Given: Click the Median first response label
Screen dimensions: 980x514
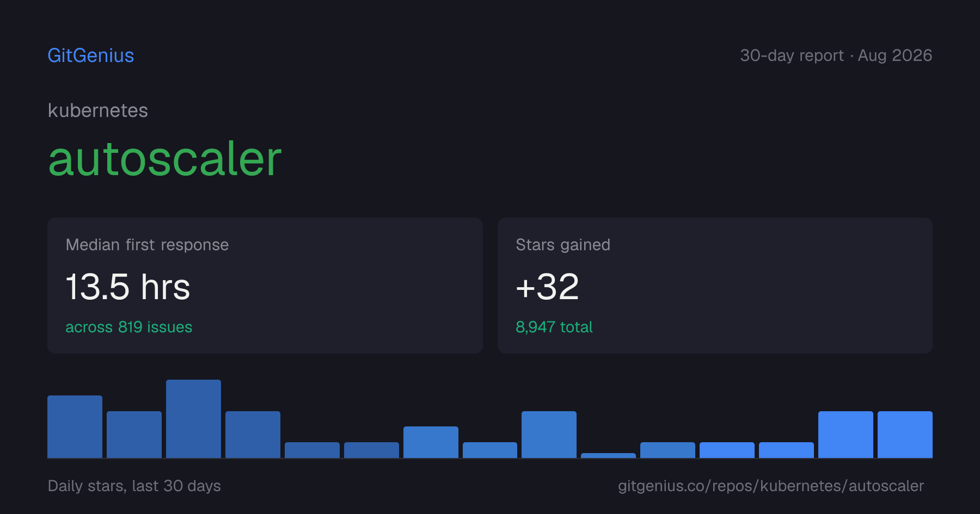Looking at the screenshot, I should (x=147, y=245).
